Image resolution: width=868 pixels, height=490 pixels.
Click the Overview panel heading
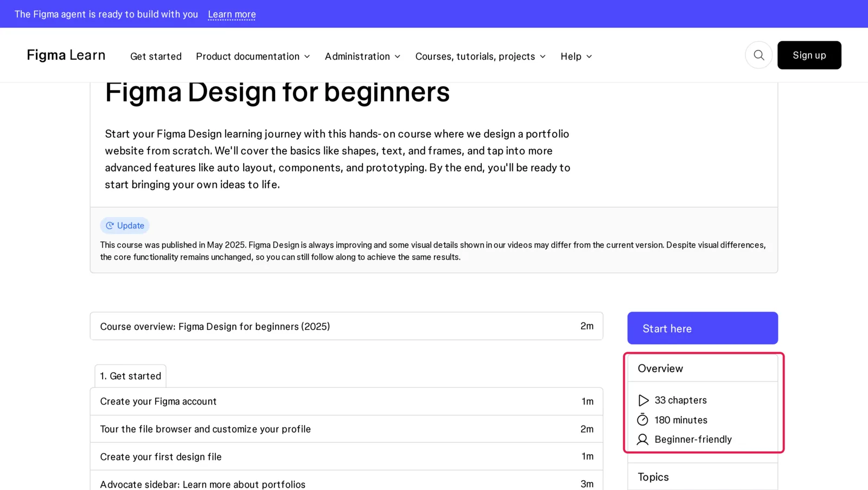[660, 368]
